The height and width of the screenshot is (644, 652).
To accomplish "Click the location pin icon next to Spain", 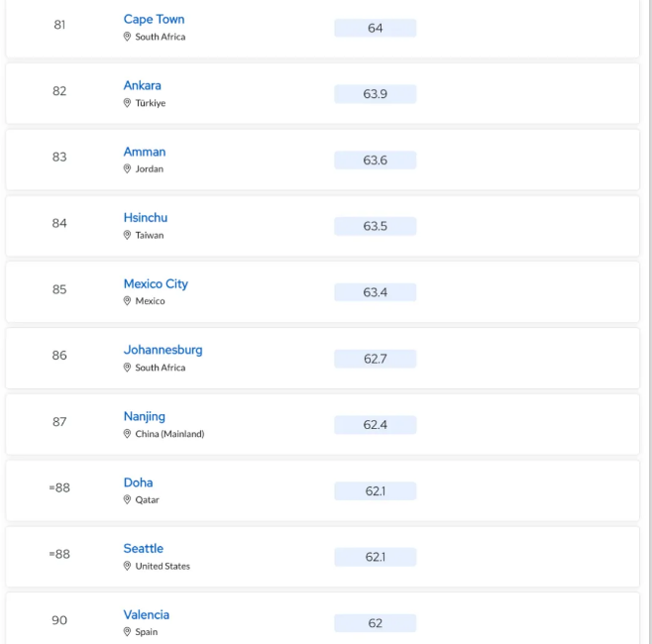I will click(x=127, y=631).
